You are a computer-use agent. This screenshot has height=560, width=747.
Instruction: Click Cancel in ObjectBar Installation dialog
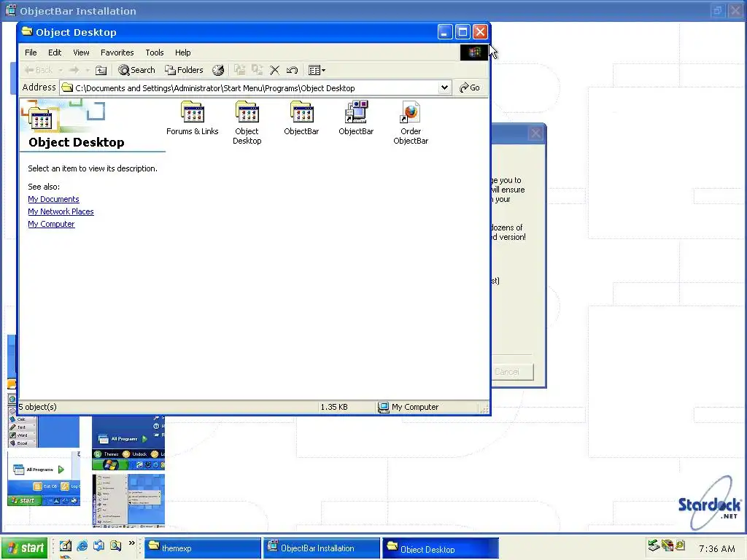[x=512, y=371]
